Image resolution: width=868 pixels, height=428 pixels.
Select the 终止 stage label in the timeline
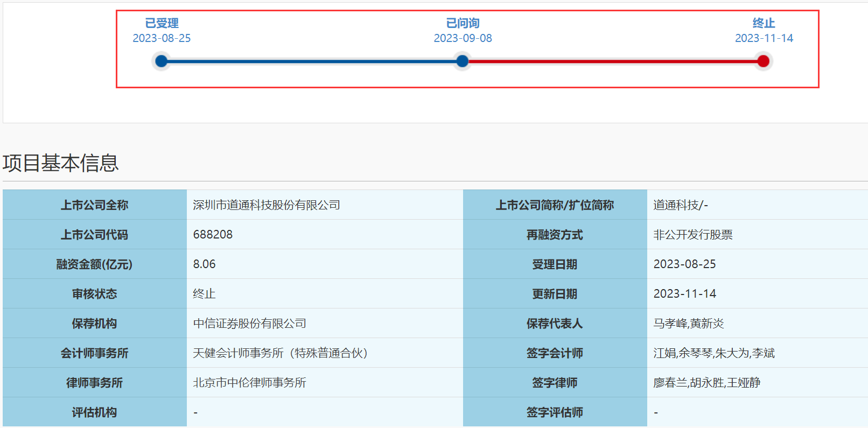point(764,23)
